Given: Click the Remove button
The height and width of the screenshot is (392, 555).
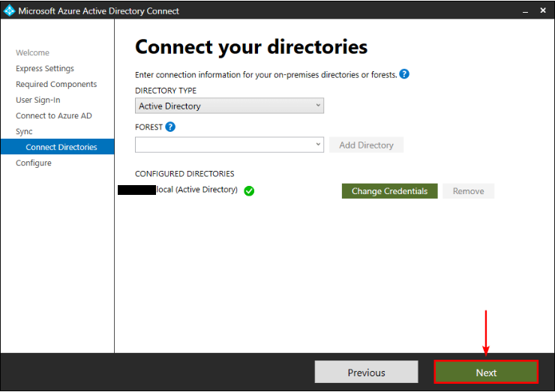Looking at the screenshot, I should point(468,191).
